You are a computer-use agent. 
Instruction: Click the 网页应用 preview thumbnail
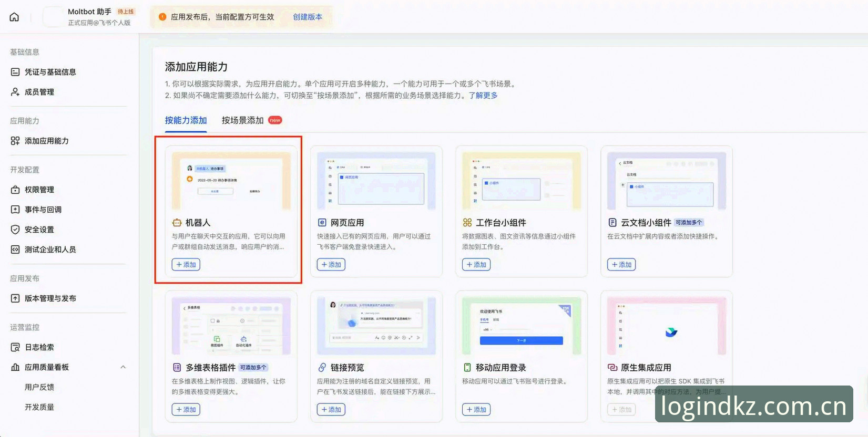376,181
